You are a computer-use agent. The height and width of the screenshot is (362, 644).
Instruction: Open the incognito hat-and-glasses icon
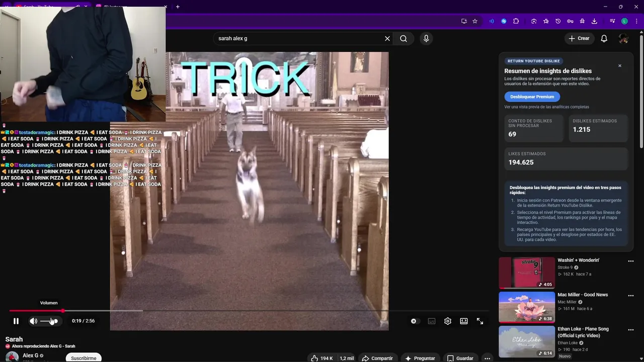(x=582, y=21)
